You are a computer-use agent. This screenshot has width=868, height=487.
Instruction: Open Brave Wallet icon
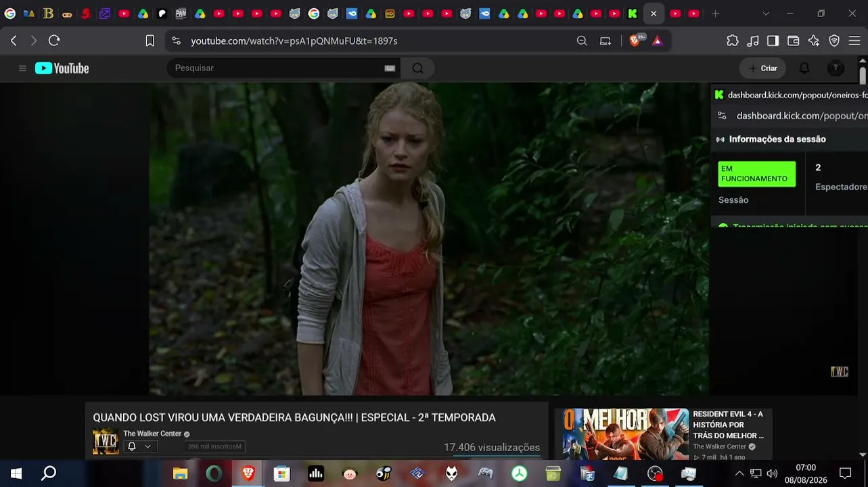794,41
